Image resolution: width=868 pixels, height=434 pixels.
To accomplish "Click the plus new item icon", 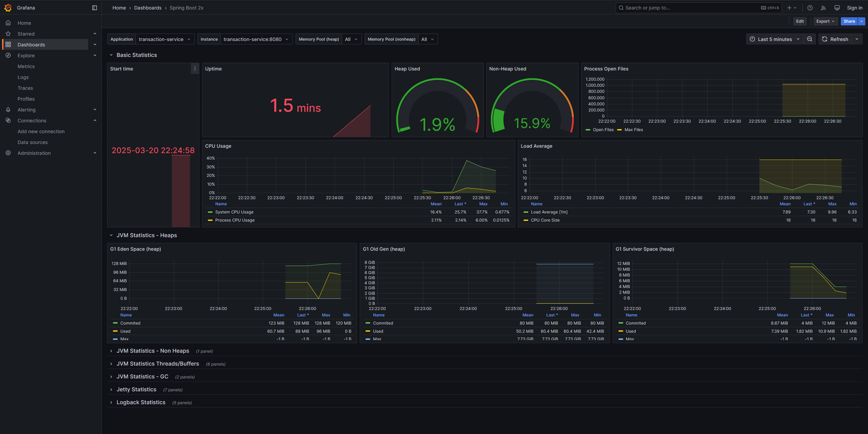I will coord(789,8).
